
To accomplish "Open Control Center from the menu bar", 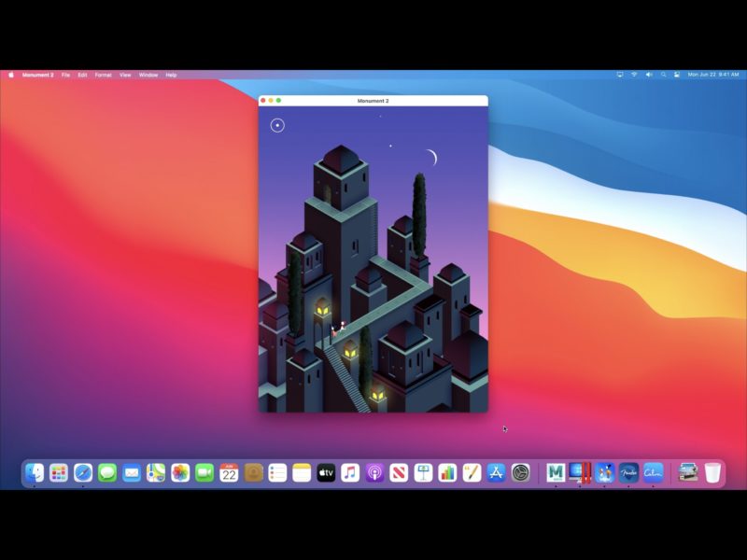I will pyautogui.click(x=677, y=75).
